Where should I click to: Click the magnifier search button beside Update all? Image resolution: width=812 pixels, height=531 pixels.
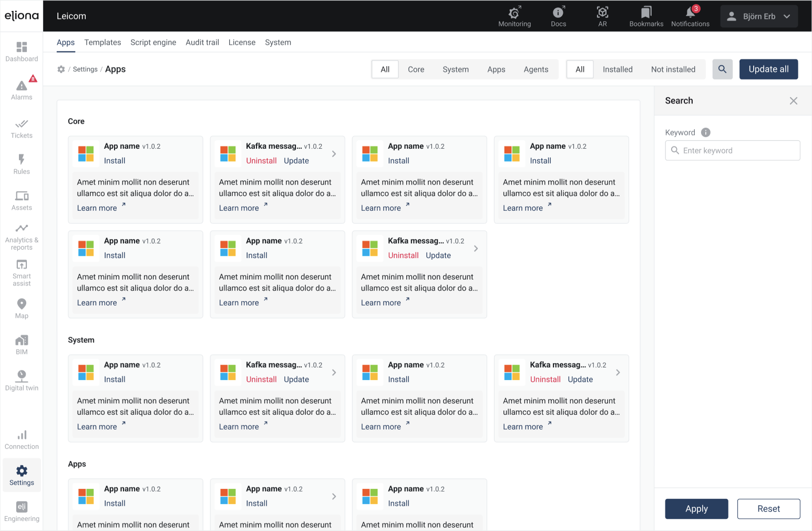pyautogui.click(x=722, y=69)
